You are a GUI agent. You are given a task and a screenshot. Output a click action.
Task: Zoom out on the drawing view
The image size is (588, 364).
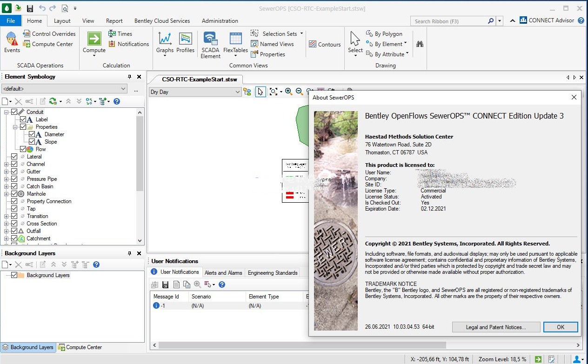(x=299, y=92)
